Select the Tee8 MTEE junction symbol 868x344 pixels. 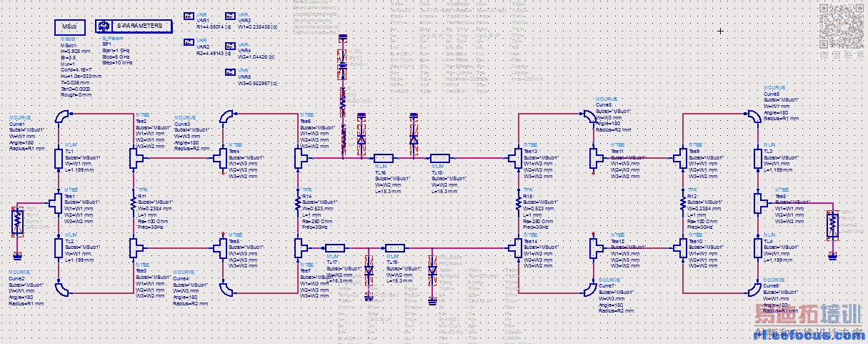(x=759, y=202)
